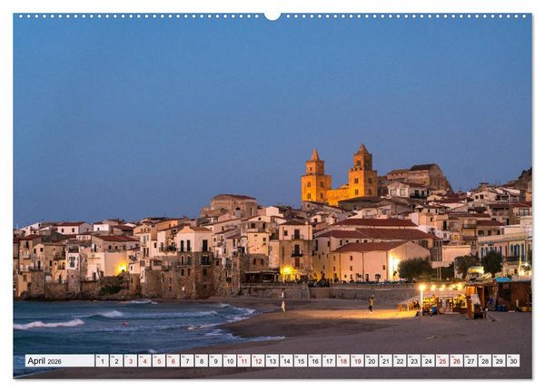Select day 13 in the calendar strip

coord(272,361)
